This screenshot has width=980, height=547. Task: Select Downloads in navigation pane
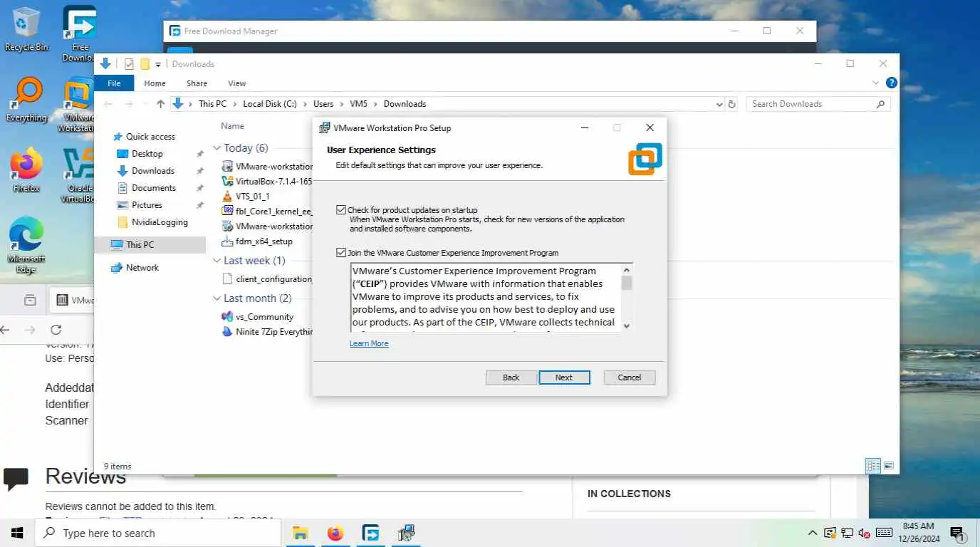(153, 171)
